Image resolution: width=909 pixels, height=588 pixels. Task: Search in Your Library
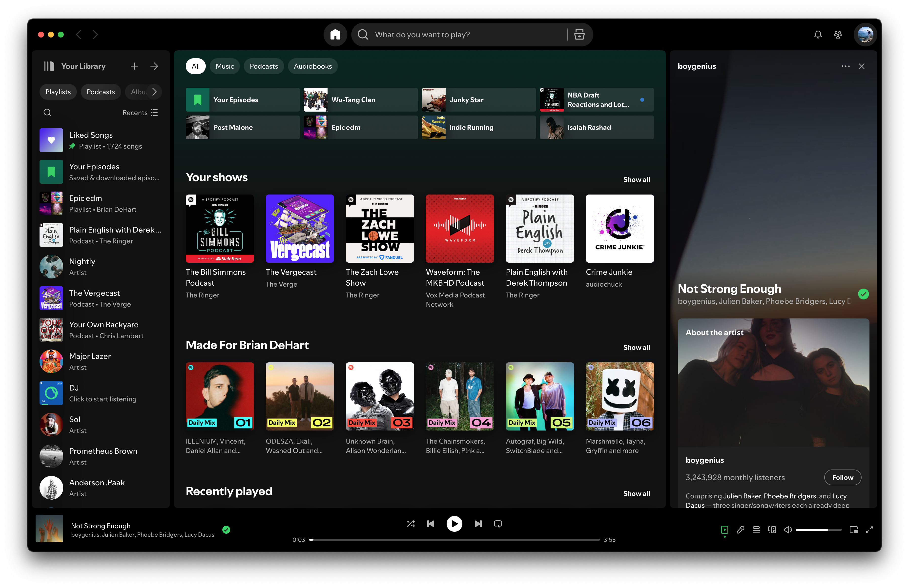(x=47, y=113)
